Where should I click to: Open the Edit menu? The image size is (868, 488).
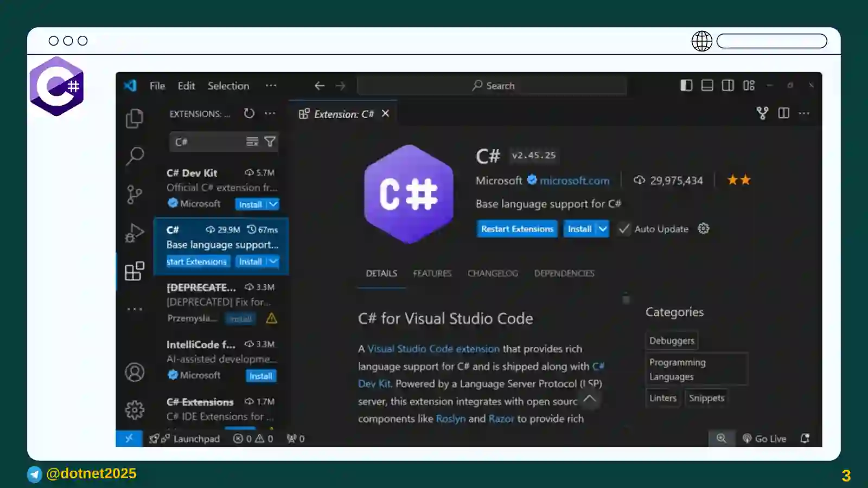[186, 86]
